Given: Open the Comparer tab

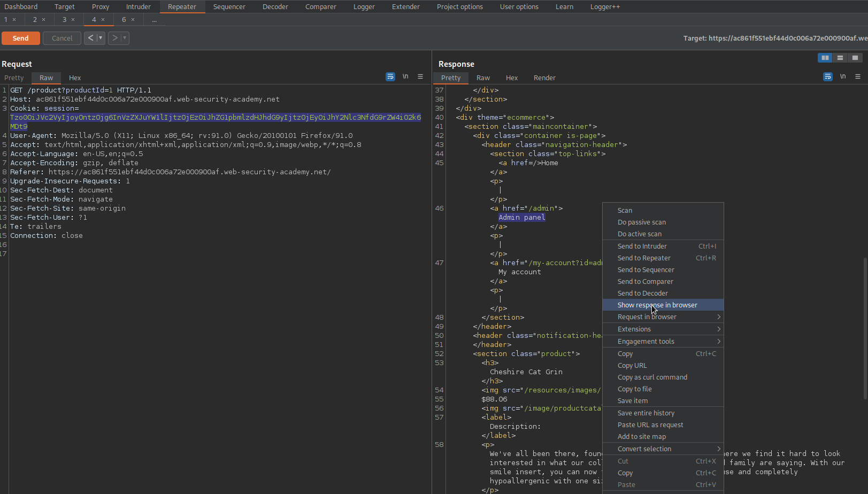Looking at the screenshot, I should [x=321, y=6].
